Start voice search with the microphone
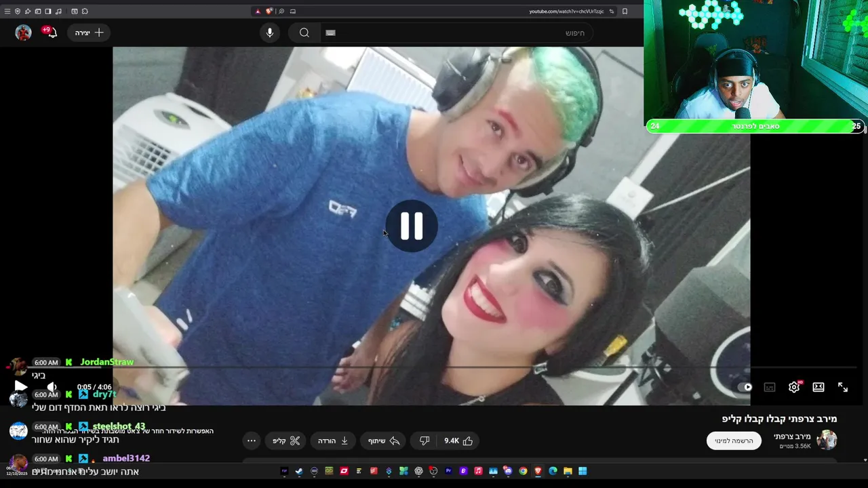This screenshot has width=868, height=488. point(270,33)
